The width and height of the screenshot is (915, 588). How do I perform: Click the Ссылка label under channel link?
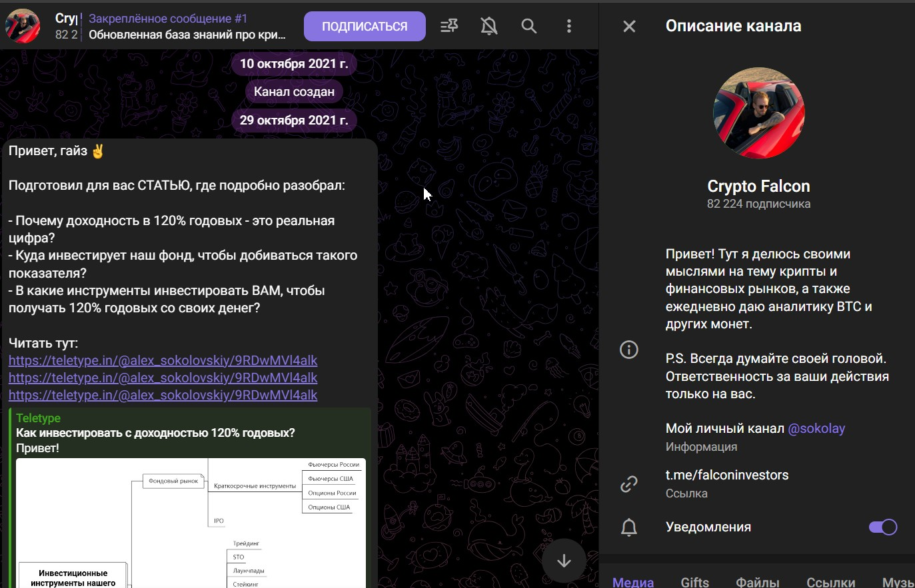point(686,493)
